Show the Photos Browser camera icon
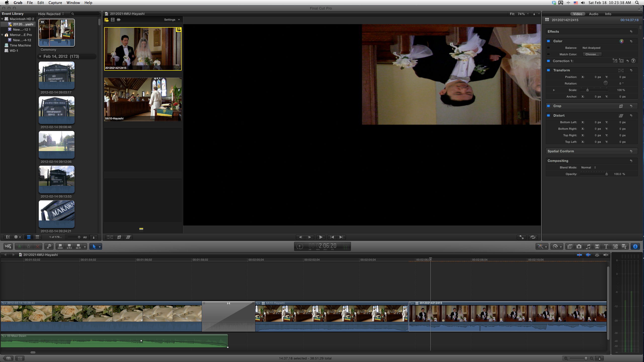This screenshot has height=362, width=644. pyautogui.click(x=579, y=247)
